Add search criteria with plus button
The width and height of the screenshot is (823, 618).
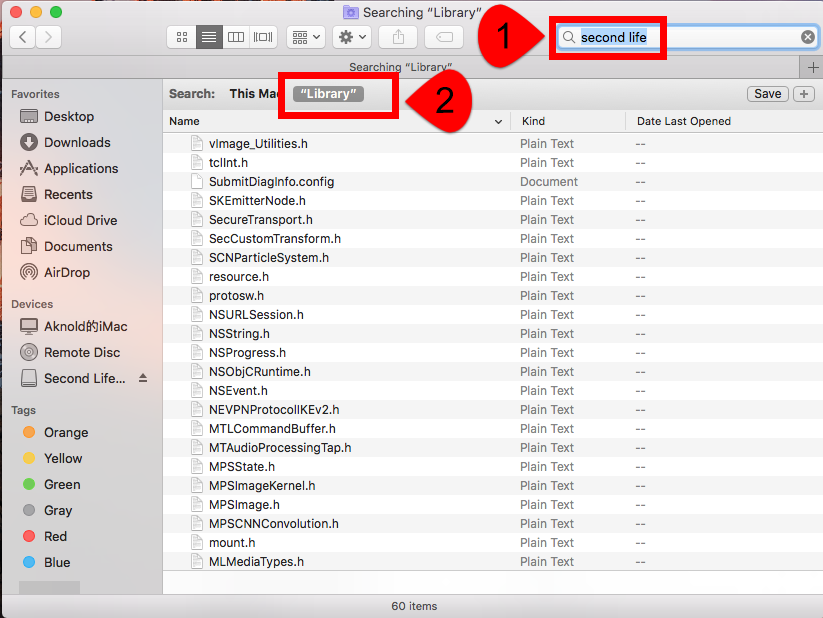click(804, 93)
